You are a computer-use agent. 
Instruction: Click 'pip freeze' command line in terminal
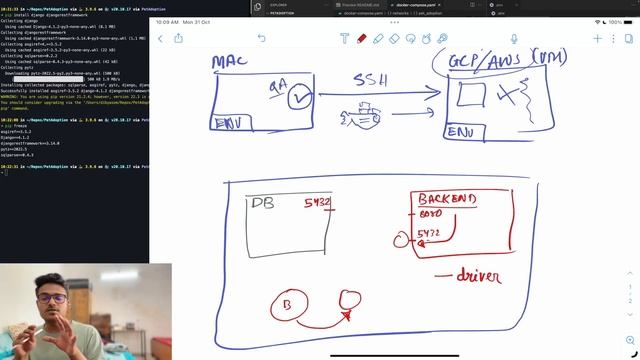[14, 126]
